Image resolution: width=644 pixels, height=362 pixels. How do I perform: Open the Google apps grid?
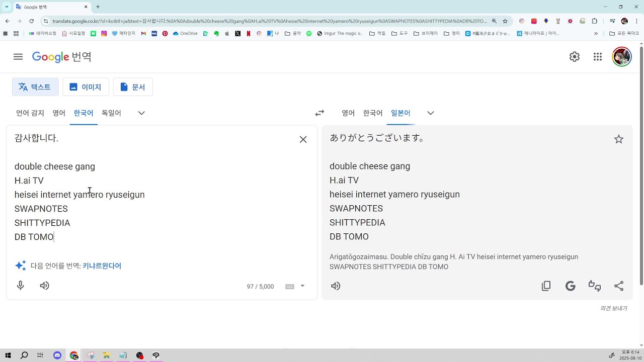tap(598, 57)
